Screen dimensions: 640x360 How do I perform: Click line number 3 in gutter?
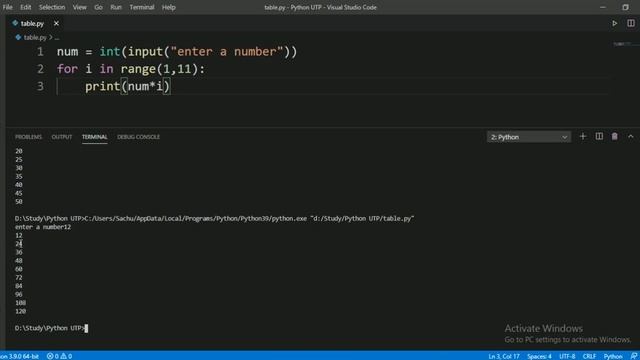[x=40, y=86]
